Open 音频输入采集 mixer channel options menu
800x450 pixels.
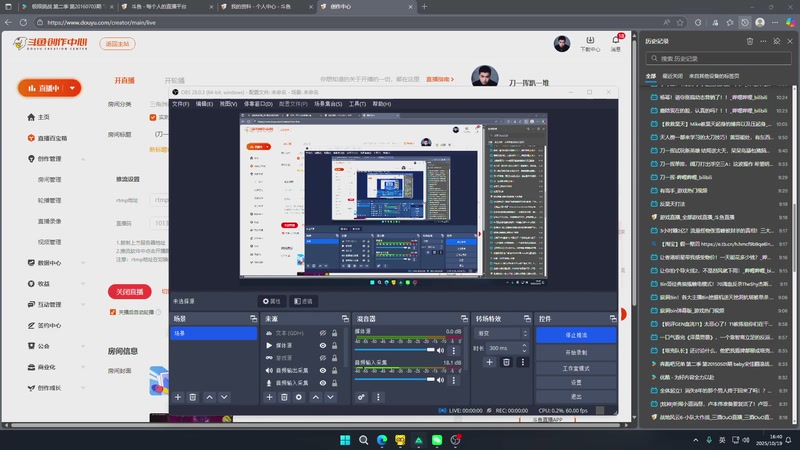pyautogui.click(x=454, y=380)
